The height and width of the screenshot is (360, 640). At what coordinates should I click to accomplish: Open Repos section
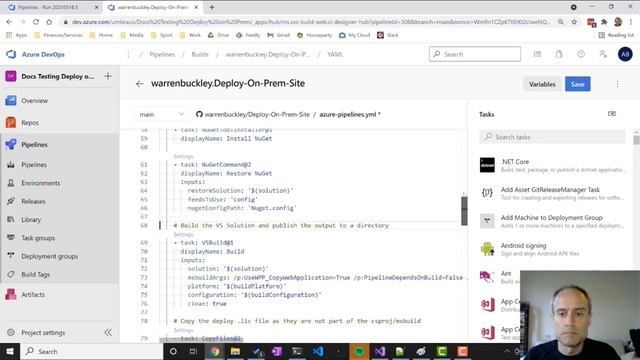(x=30, y=122)
